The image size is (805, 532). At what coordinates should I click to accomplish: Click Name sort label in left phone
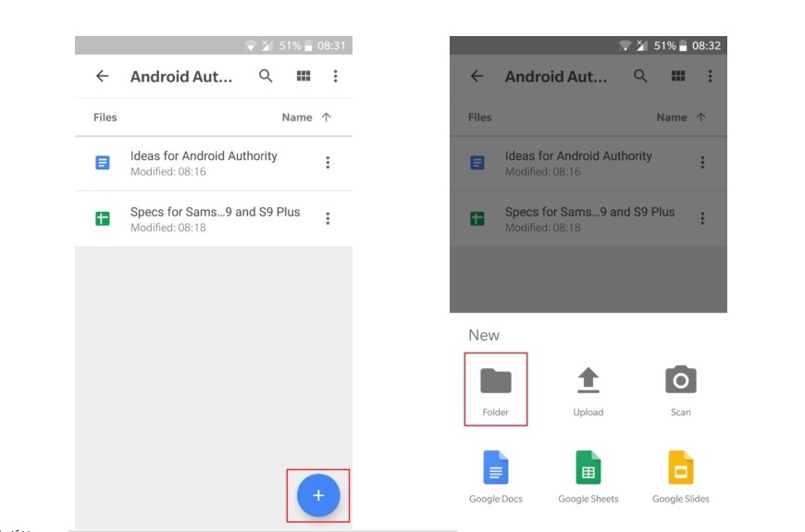[x=297, y=118]
